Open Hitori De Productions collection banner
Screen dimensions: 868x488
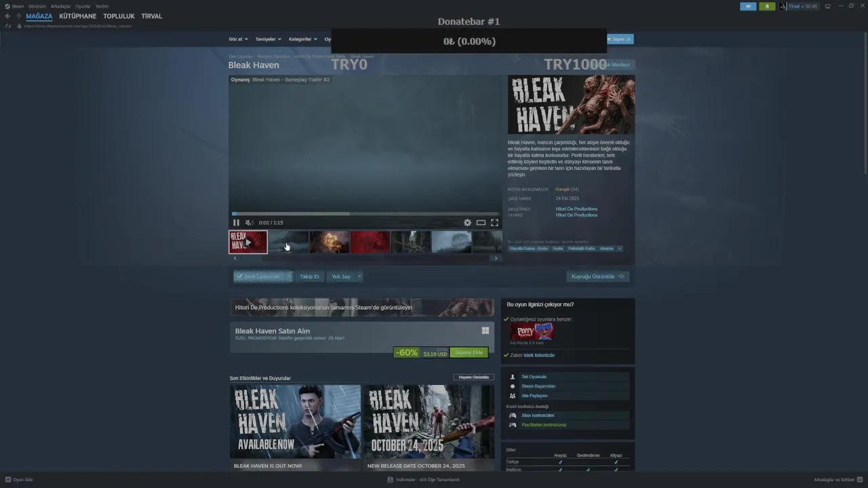(362, 307)
